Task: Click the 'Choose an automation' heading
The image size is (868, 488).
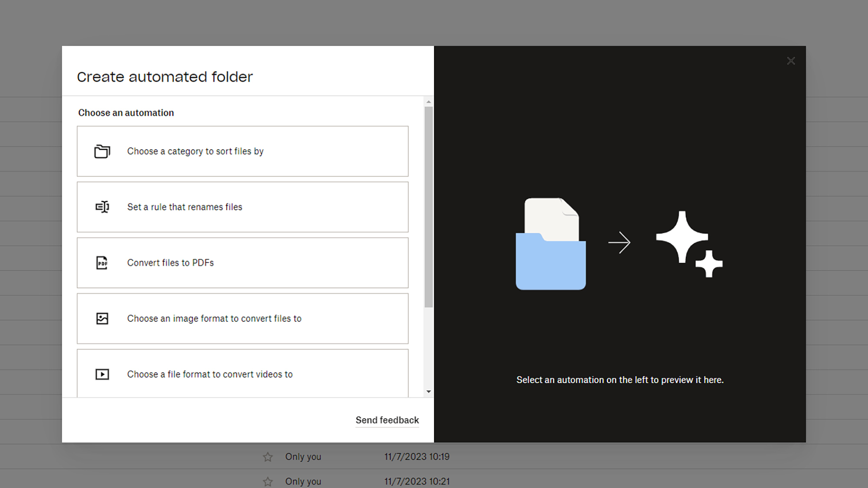Action: tap(126, 113)
